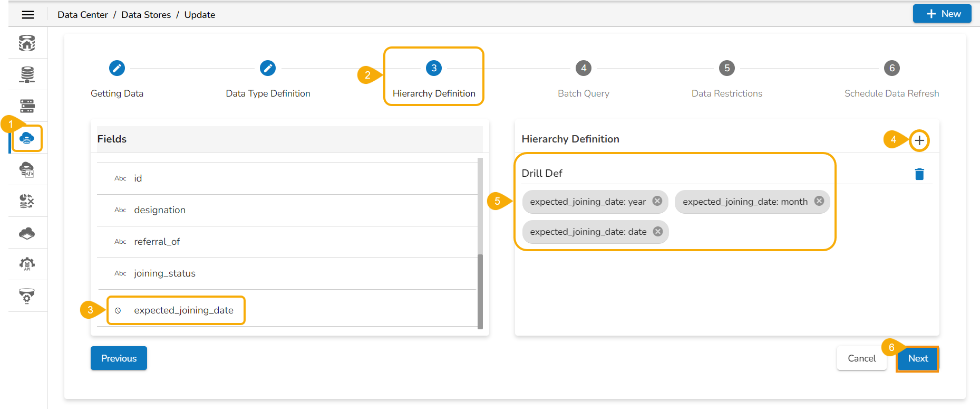Open the hamburger navigation menu
The height and width of the screenshot is (409, 980).
(x=28, y=15)
